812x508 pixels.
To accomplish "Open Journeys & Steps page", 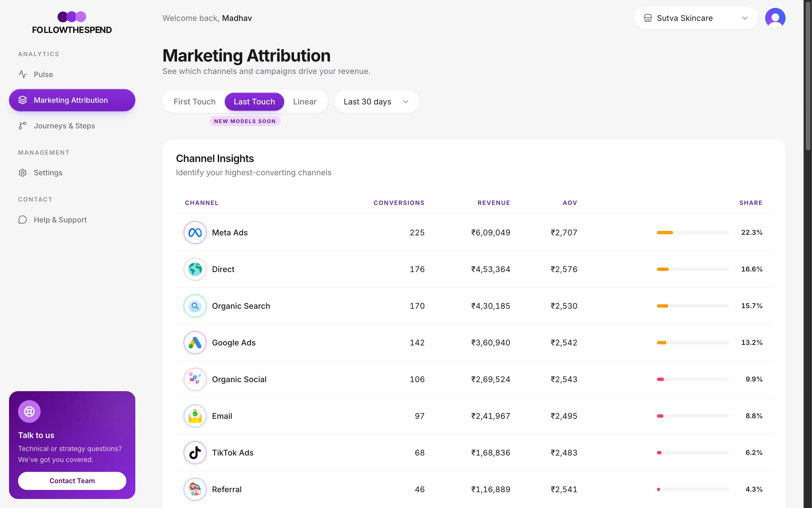I will pyautogui.click(x=72, y=126).
